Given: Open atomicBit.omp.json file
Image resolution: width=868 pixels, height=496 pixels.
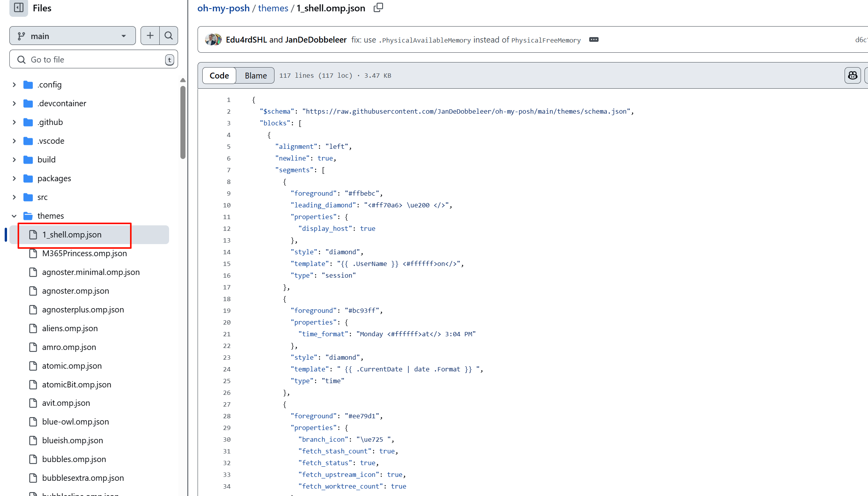Looking at the screenshot, I should [x=77, y=385].
